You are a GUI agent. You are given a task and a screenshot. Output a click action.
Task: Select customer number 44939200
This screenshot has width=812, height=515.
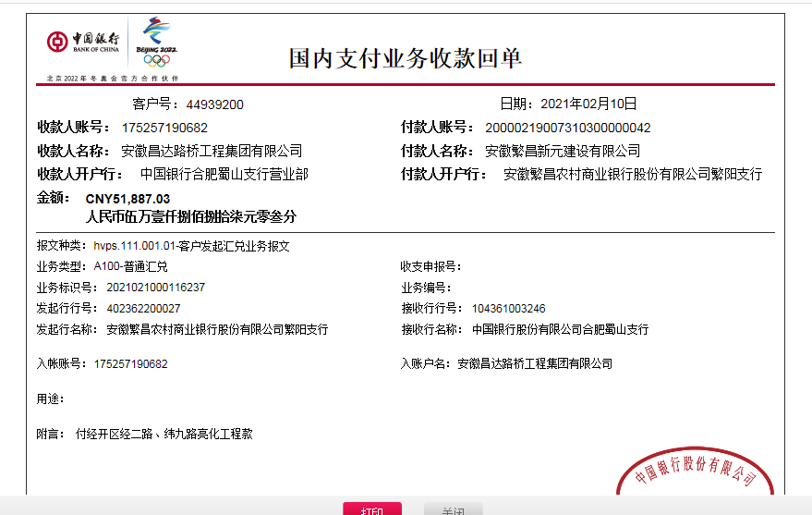(214, 104)
